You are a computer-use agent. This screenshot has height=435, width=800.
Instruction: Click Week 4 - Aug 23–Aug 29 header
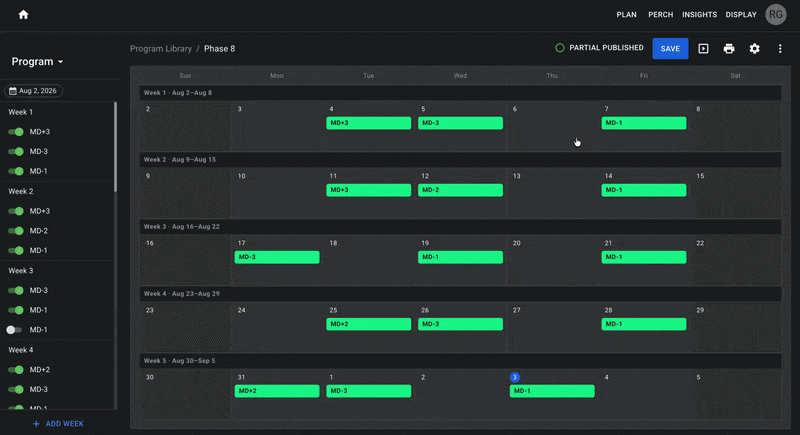(x=460, y=294)
